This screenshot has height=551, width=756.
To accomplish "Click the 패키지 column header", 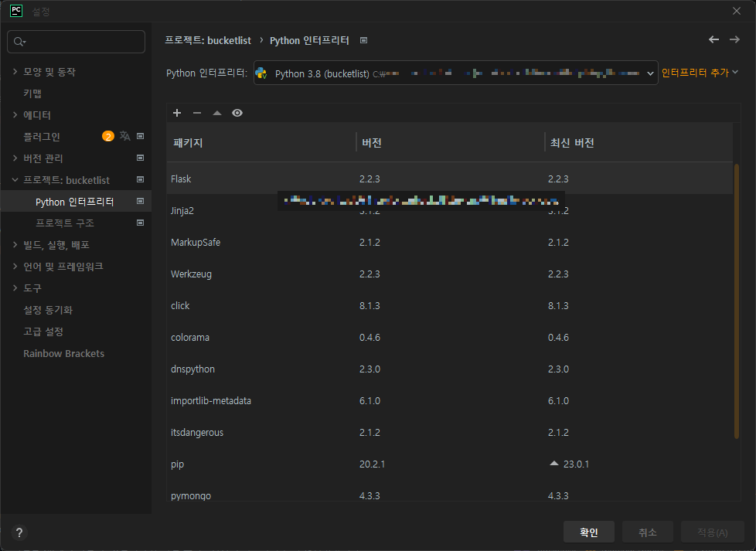I will click(261, 143).
